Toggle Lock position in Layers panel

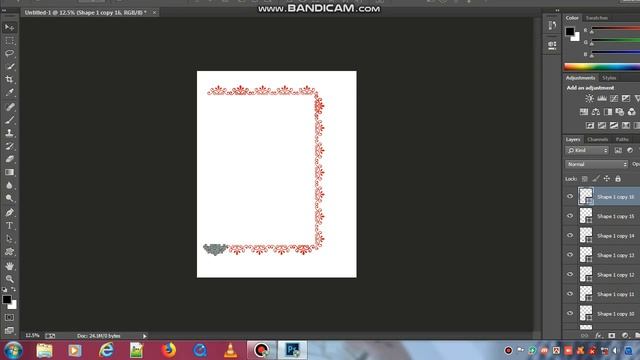[x=607, y=179]
